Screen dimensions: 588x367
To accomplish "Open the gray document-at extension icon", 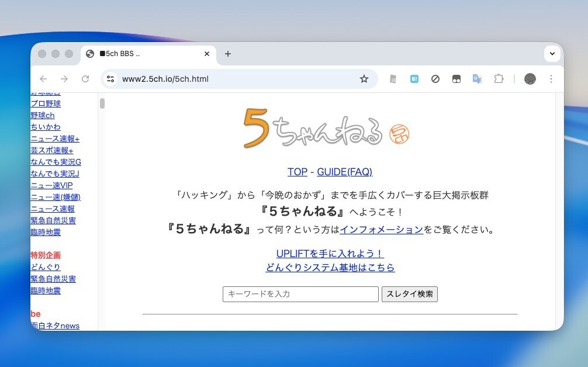I will tap(393, 79).
